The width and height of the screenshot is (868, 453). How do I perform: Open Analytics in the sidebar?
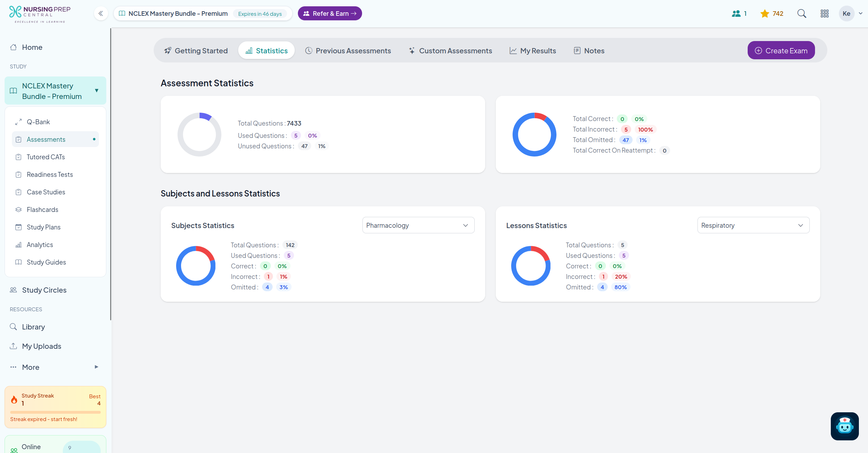pos(40,245)
